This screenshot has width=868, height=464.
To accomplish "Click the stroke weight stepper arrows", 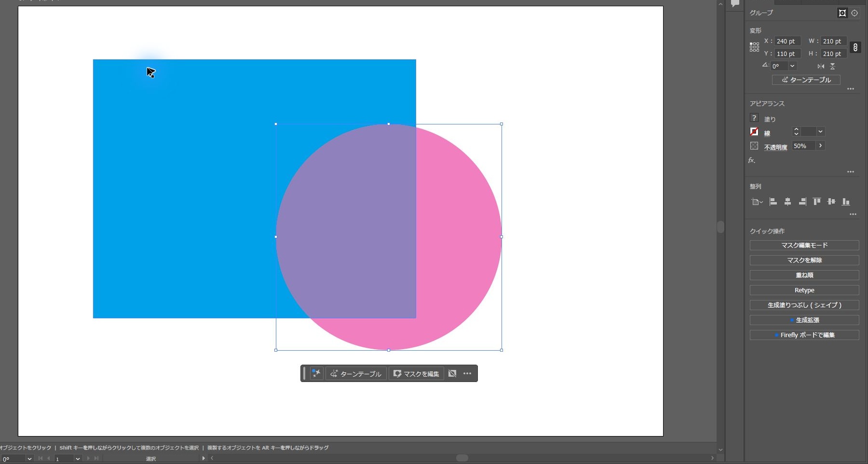I will [x=796, y=131].
